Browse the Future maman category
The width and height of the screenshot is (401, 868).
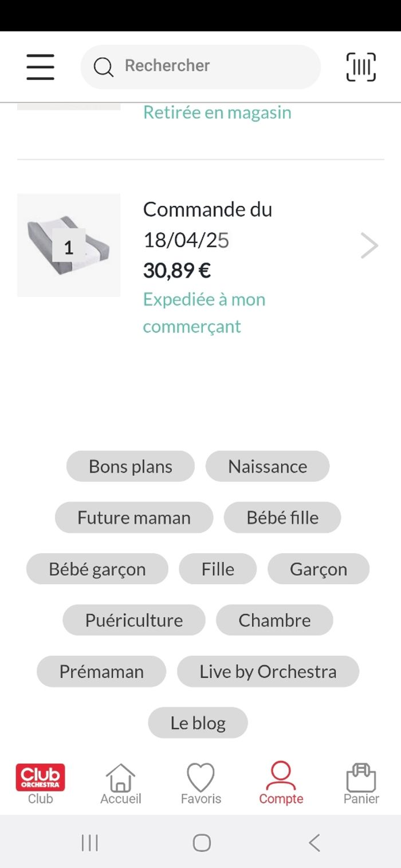(134, 517)
